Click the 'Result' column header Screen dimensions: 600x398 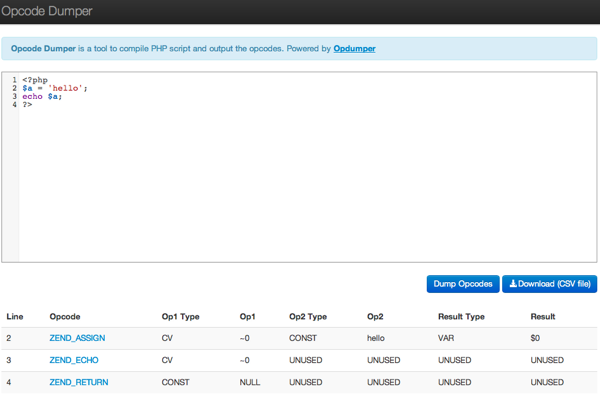543,317
